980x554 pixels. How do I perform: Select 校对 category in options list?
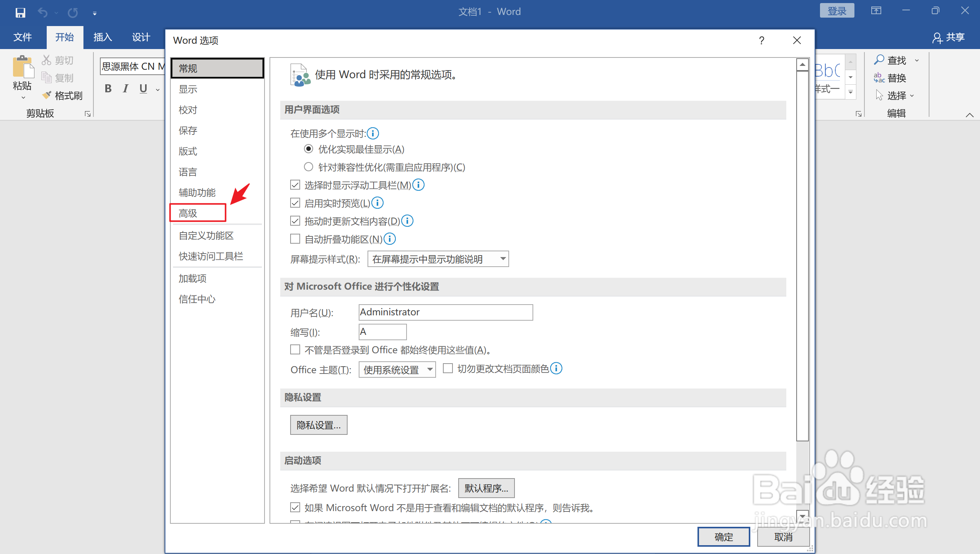pyautogui.click(x=217, y=110)
